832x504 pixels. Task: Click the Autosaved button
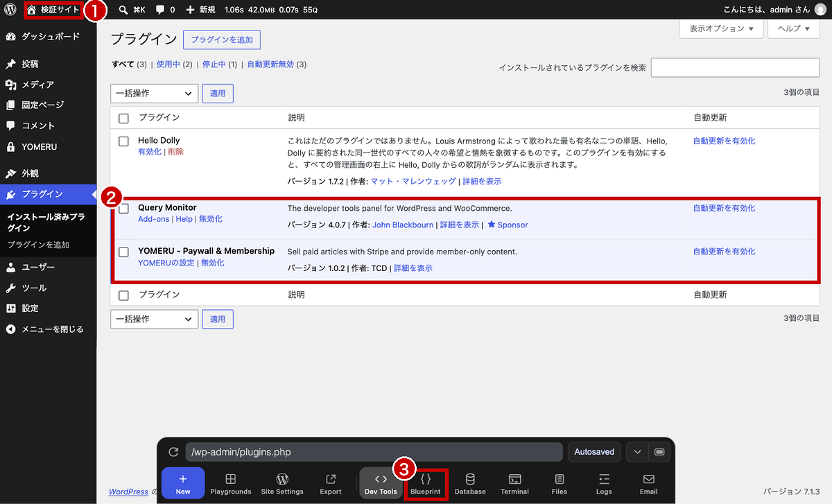pyautogui.click(x=594, y=452)
